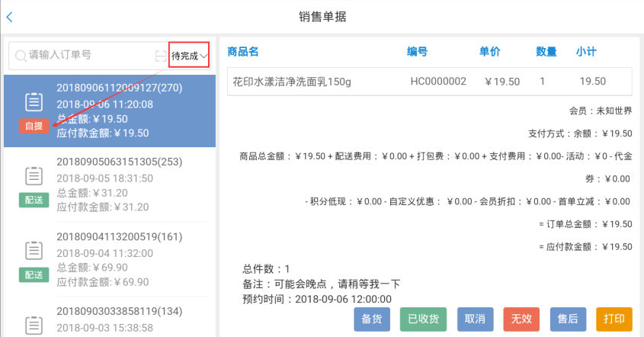Click the 小计 column header
Screen dimensions: 644x337
(x=586, y=52)
